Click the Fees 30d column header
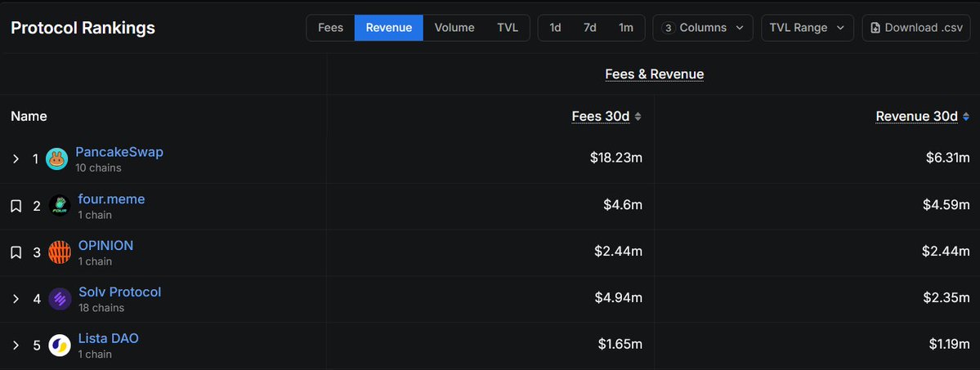This screenshot has height=370, width=980. pyautogui.click(x=601, y=116)
